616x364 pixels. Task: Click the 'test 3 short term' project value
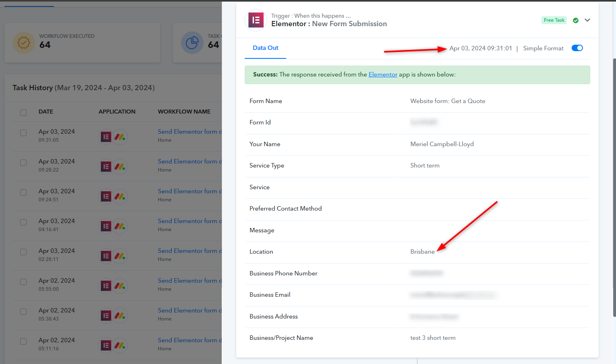coord(433,338)
